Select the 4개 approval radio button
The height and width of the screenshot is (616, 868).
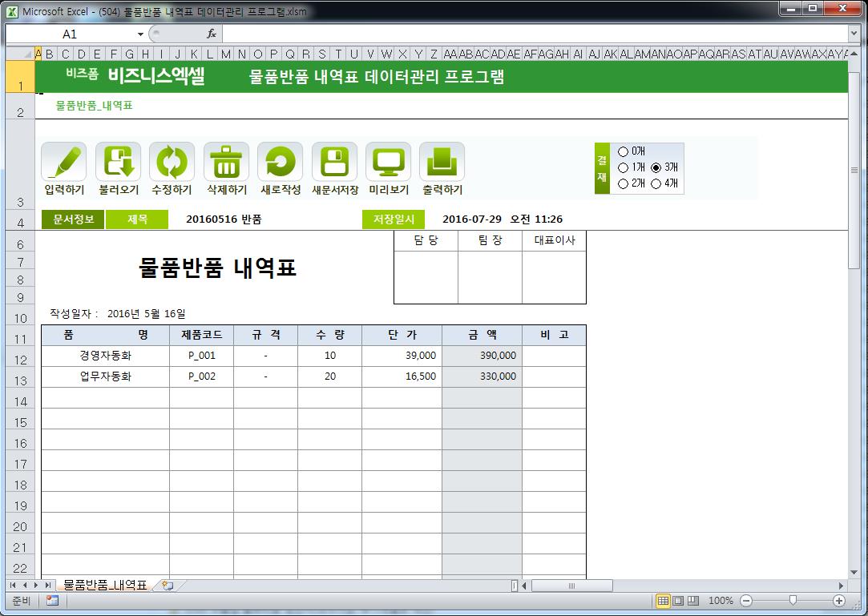coord(656,183)
